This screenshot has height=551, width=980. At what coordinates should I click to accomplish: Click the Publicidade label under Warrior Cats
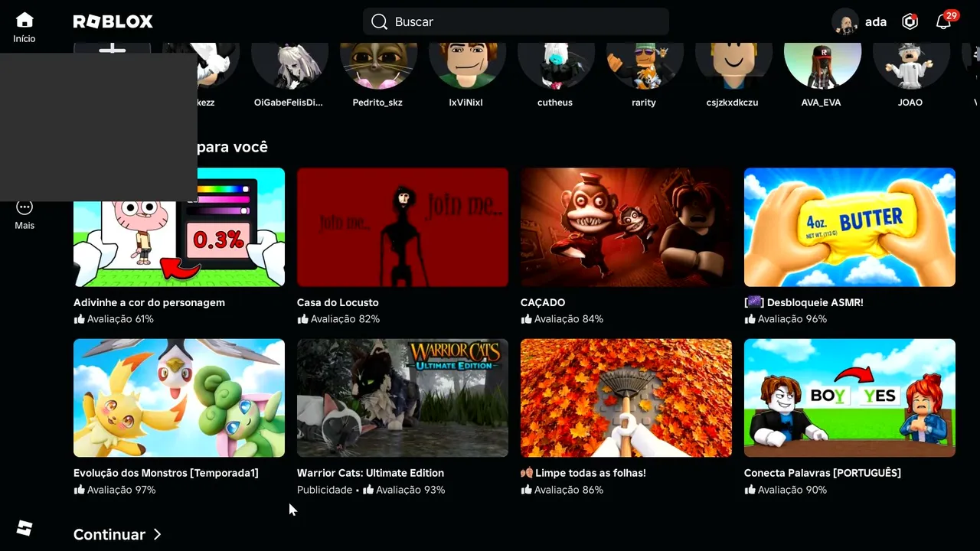(325, 490)
